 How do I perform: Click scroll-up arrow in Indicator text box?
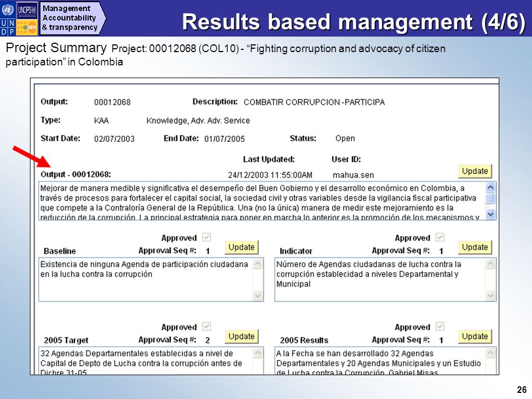point(490,263)
